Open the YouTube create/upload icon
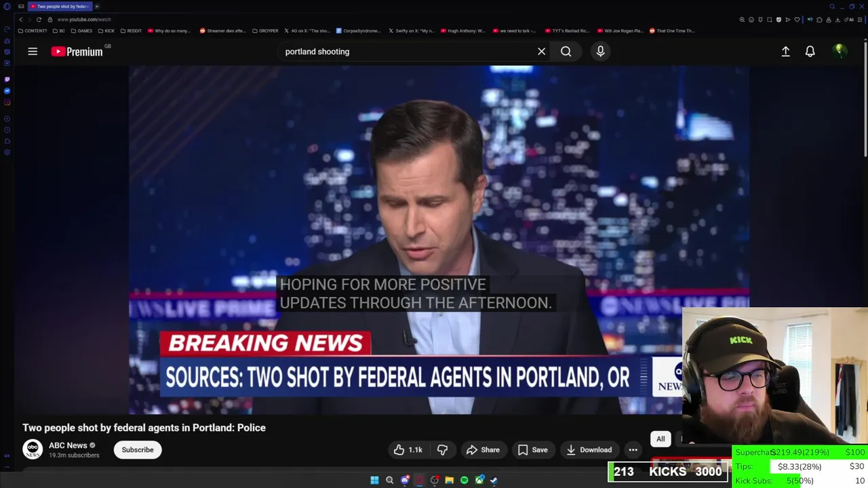This screenshot has width=868, height=488. point(785,52)
